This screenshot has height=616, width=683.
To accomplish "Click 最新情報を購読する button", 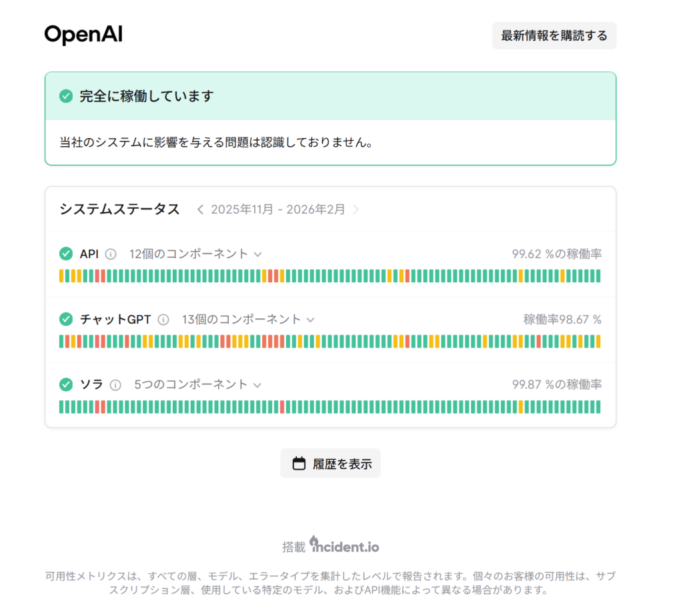I will (x=554, y=36).
